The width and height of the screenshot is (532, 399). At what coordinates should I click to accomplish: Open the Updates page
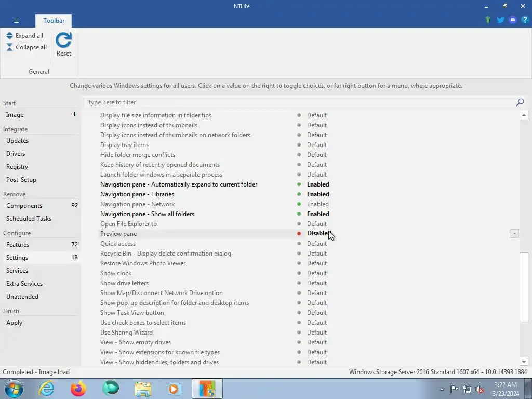(41, 141)
